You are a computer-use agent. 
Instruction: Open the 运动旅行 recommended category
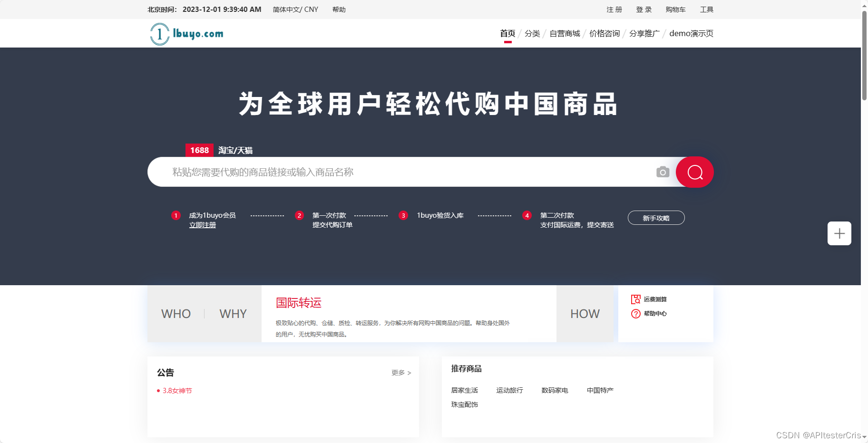coord(509,390)
